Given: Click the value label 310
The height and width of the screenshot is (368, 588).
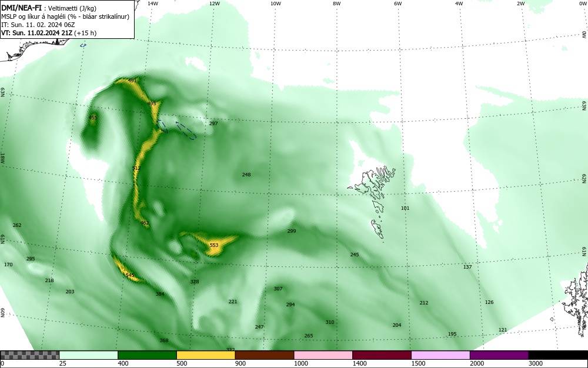Looking at the screenshot, I should pos(330,322).
